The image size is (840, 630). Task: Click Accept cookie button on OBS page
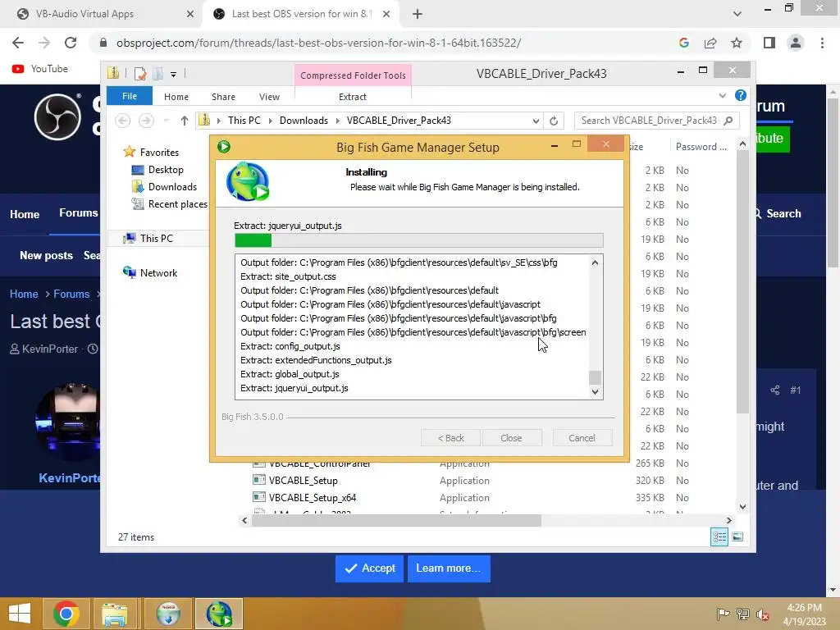370,568
